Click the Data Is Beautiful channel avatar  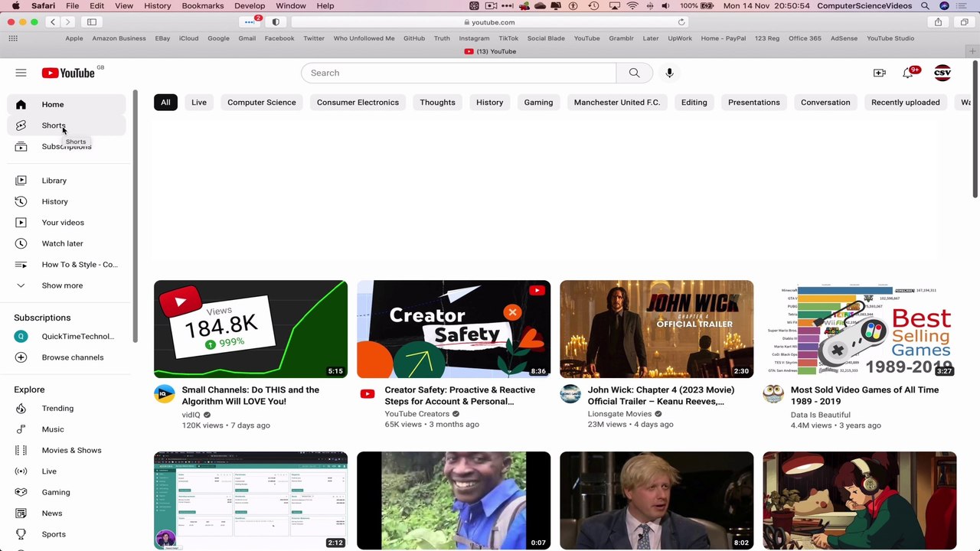(x=773, y=394)
